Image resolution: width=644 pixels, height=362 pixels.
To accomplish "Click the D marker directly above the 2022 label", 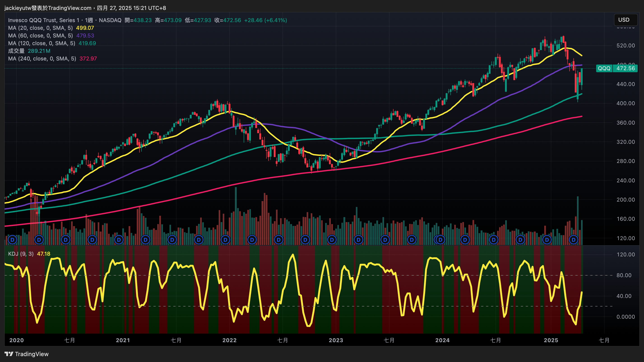I will (225, 240).
